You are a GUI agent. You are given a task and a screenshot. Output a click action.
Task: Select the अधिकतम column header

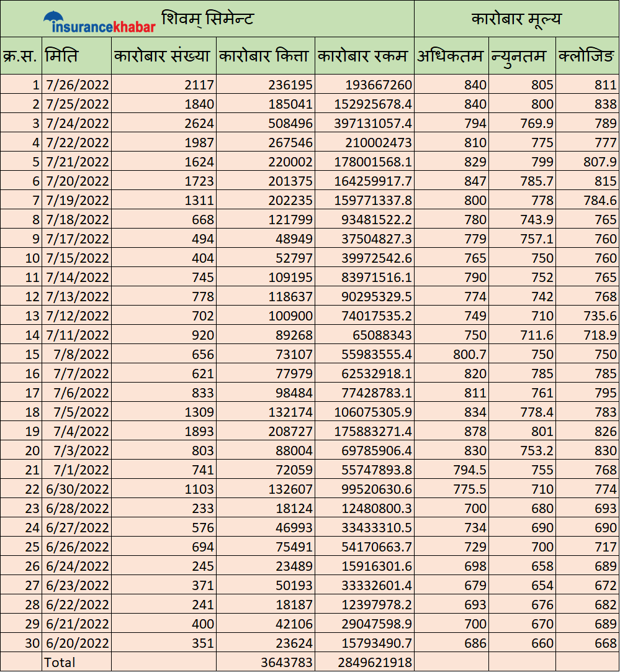pos(451,56)
